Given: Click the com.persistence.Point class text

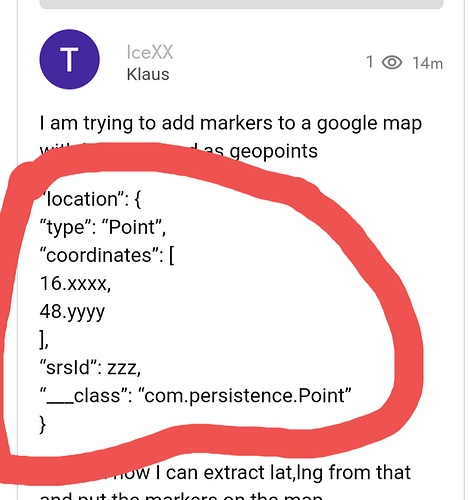Looking at the screenshot, I should (247, 396).
